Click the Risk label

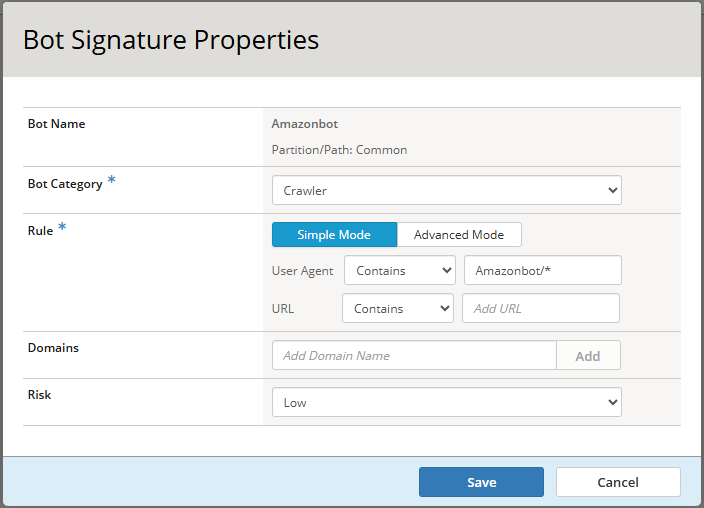[40, 395]
